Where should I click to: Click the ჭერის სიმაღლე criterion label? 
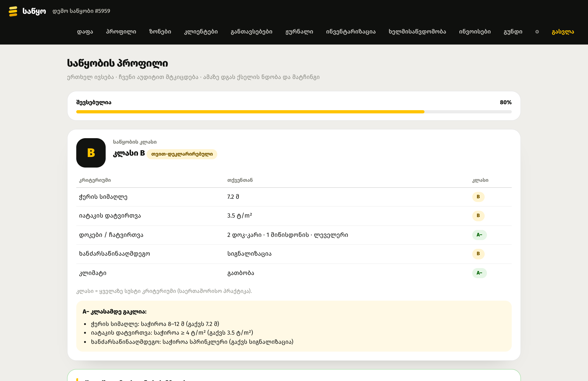point(103,197)
